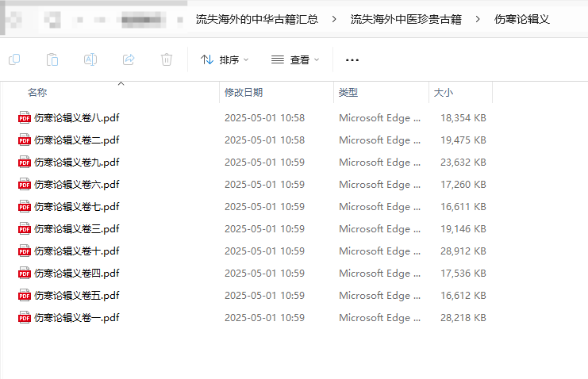Select file 伤寒论辑义卷九.pdf

click(76, 163)
